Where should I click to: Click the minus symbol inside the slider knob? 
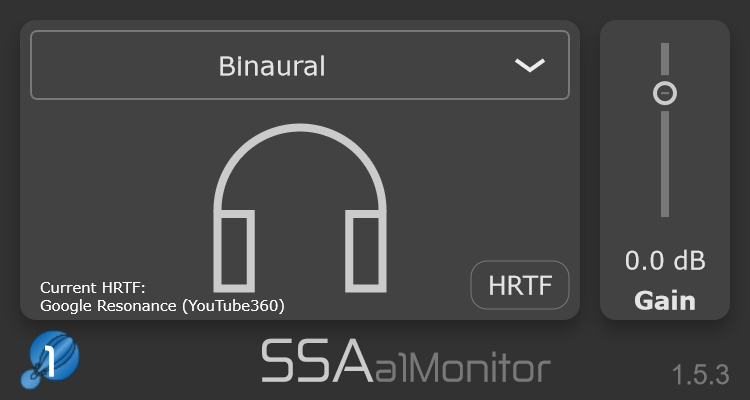point(665,93)
